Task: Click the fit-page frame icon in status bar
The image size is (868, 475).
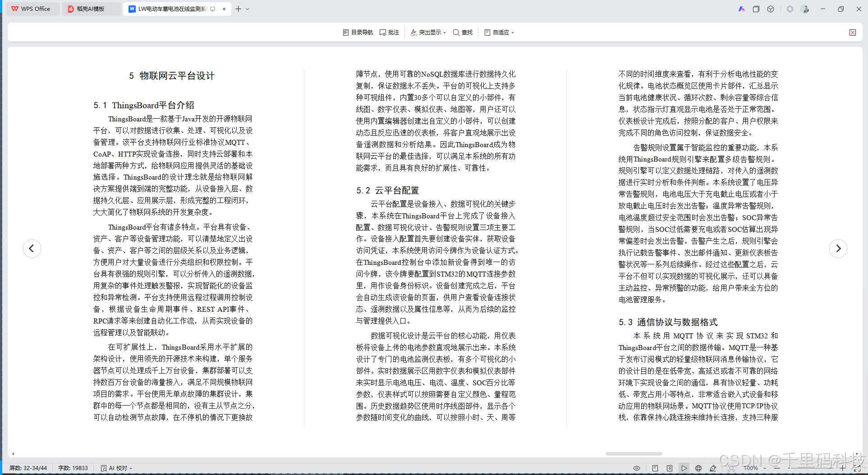Action: pyautogui.click(x=731, y=468)
